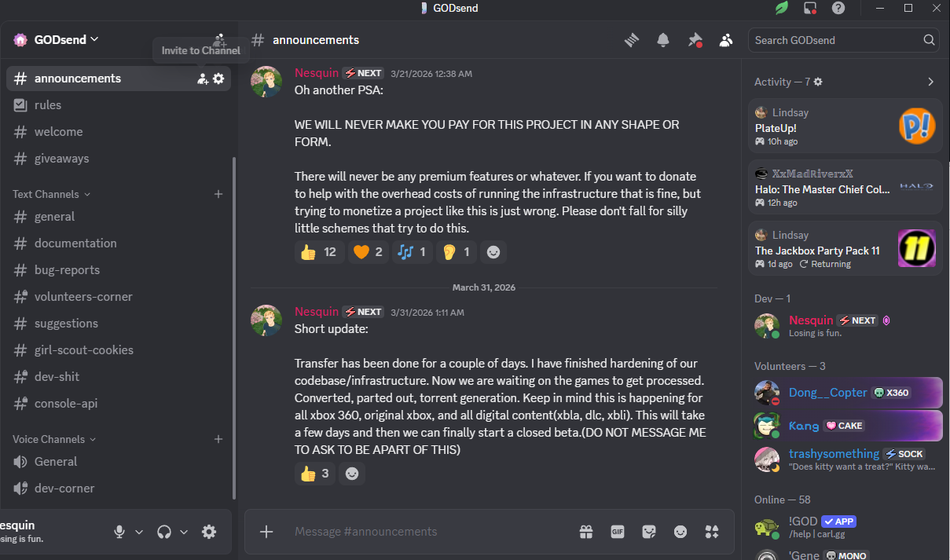Open Apps launcher in message bar
The width and height of the screenshot is (950, 560).
coord(712,532)
